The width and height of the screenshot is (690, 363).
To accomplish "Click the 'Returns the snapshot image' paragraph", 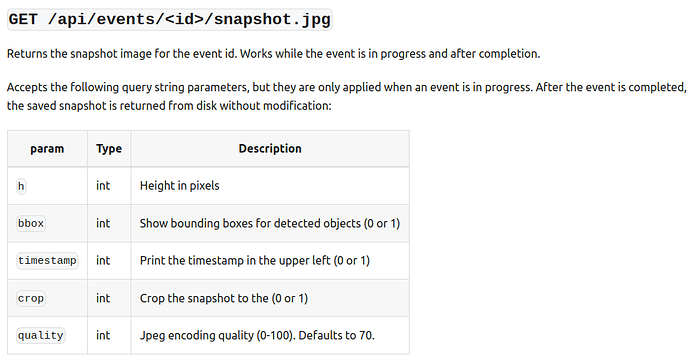I will [x=273, y=54].
